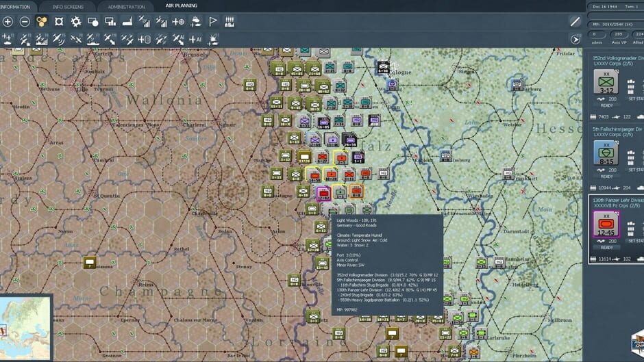
Task: Zoom in the map with the plus icon
Action: [8, 22]
